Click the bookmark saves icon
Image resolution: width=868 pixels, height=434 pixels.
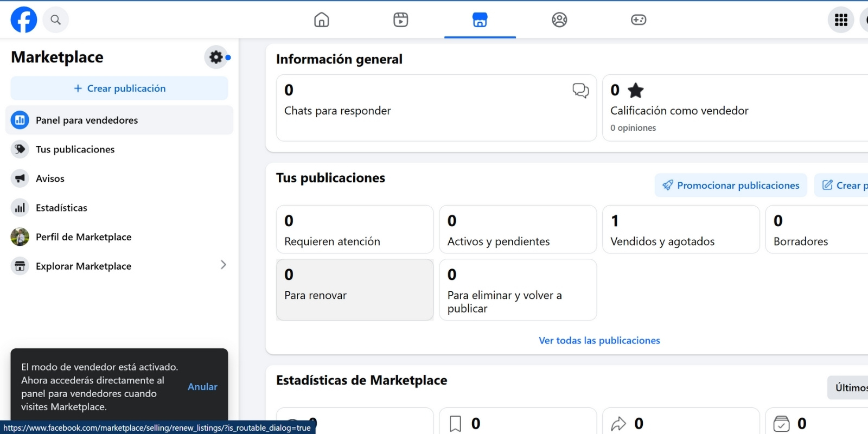coord(456,424)
